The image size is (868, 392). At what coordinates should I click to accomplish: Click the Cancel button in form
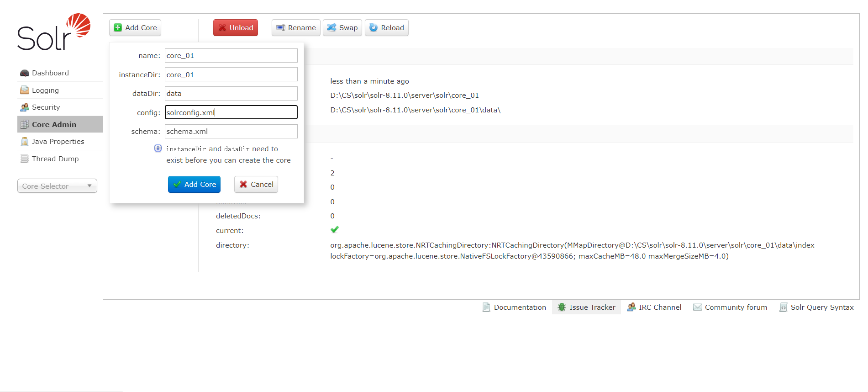(x=256, y=184)
